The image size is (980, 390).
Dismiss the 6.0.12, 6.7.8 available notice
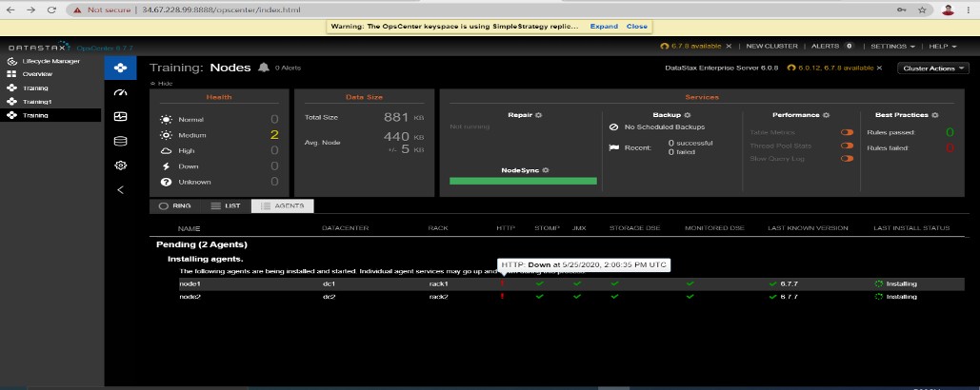click(879, 68)
